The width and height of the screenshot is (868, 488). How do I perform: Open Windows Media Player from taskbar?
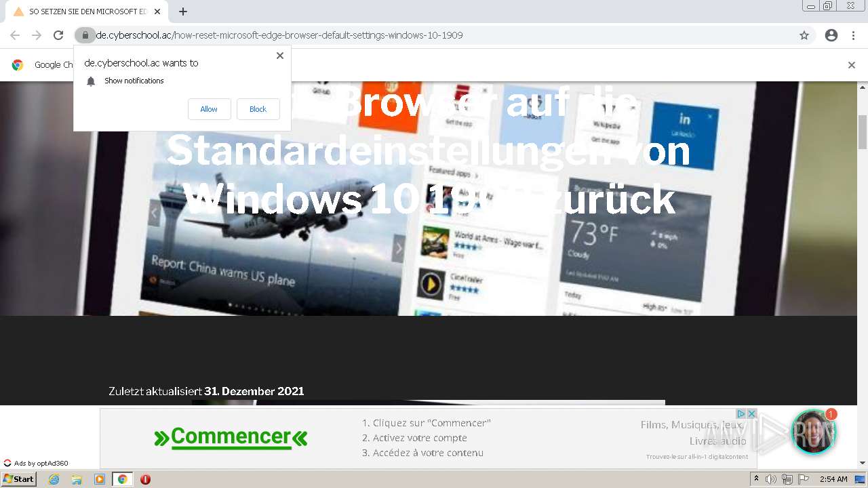(x=100, y=479)
